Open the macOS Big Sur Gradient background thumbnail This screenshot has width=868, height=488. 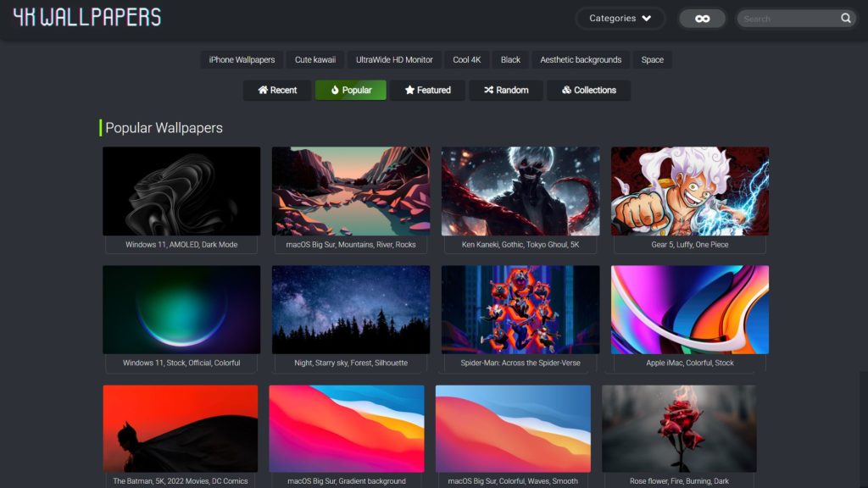pyautogui.click(x=347, y=429)
